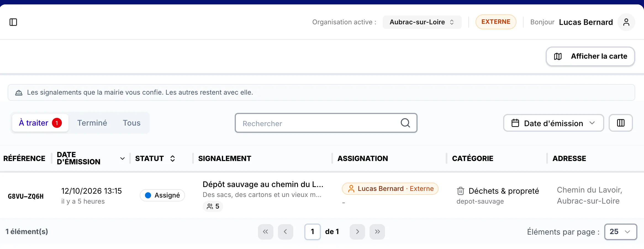Sort by Date d'émission column chevron

tap(122, 159)
